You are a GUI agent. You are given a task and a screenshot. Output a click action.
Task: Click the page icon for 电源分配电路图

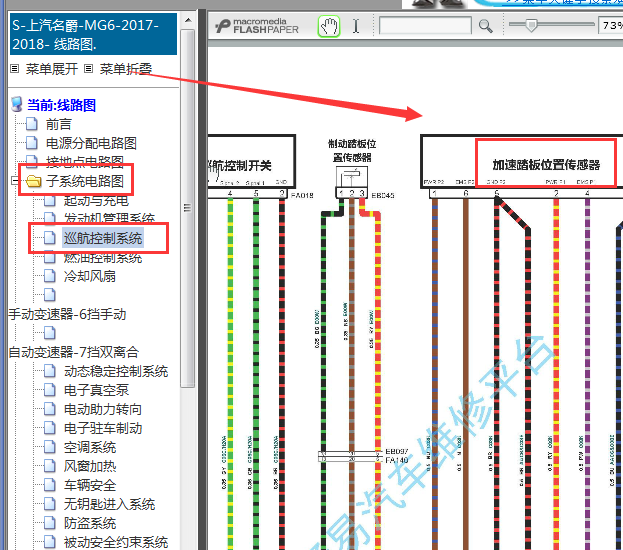[x=32, y=143]
